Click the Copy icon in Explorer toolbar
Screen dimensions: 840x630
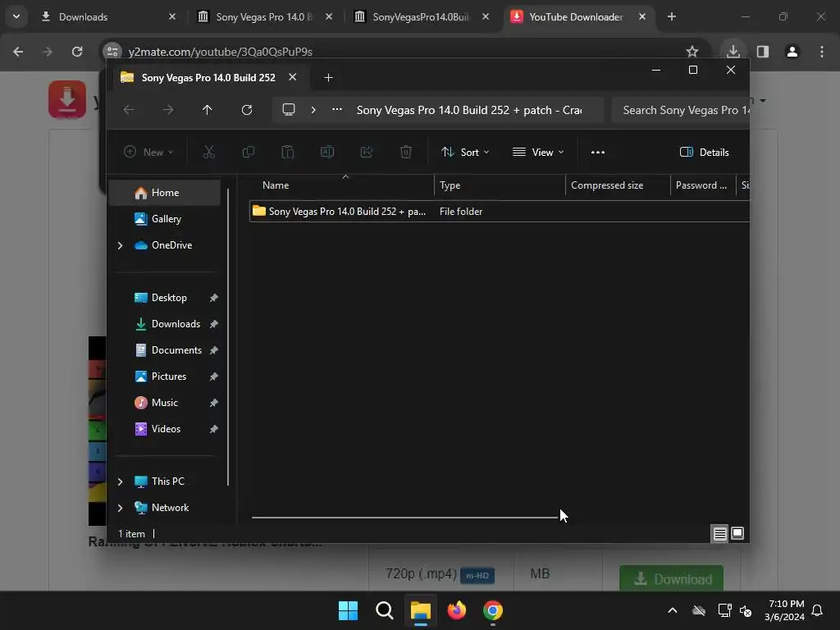tap(248, 152)
